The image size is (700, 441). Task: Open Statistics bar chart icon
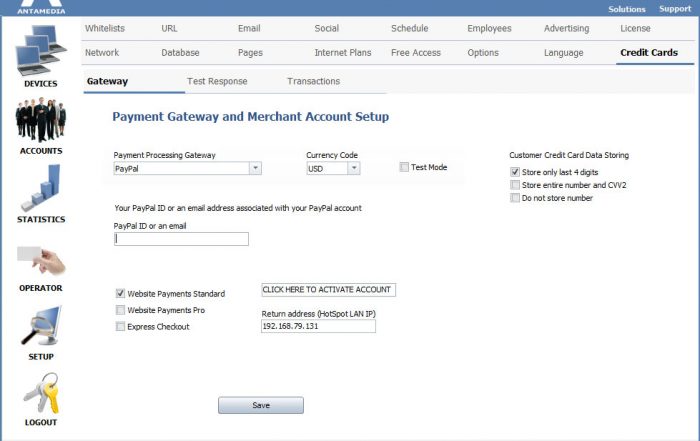41,187
